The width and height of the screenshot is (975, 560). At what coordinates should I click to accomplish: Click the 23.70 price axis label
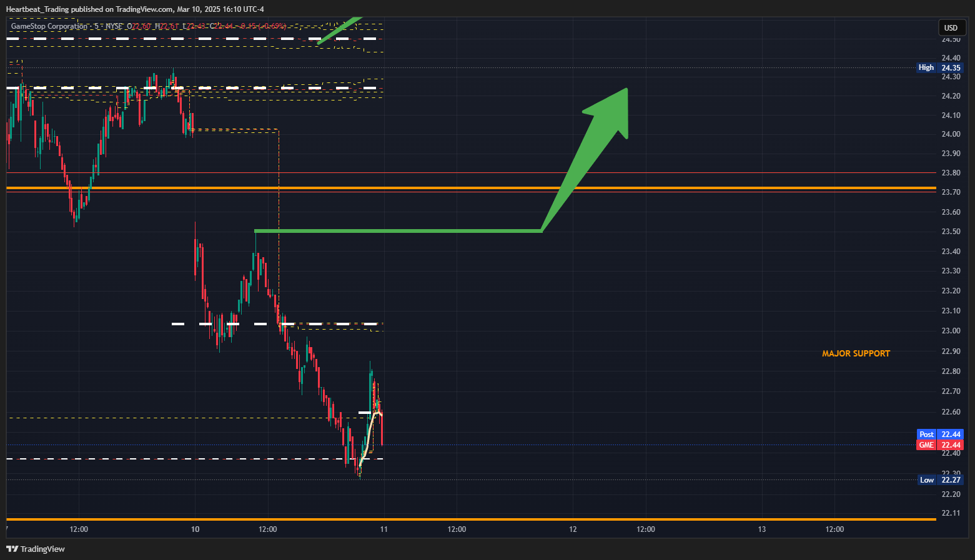coord(951,192)
